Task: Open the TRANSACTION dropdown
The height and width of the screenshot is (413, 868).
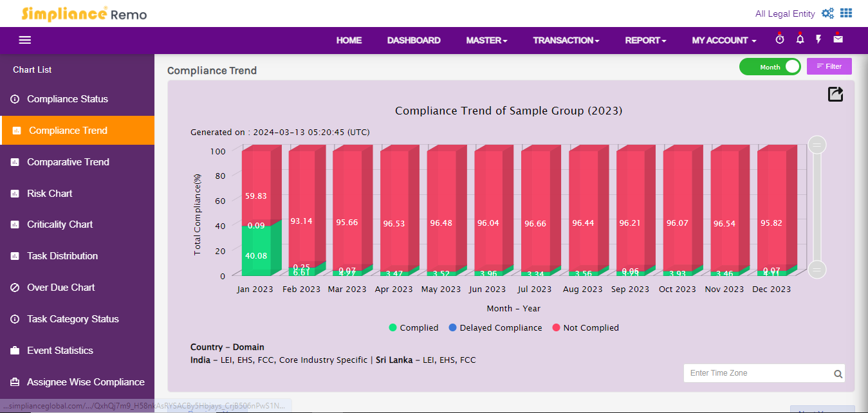Action: [566, 40]
